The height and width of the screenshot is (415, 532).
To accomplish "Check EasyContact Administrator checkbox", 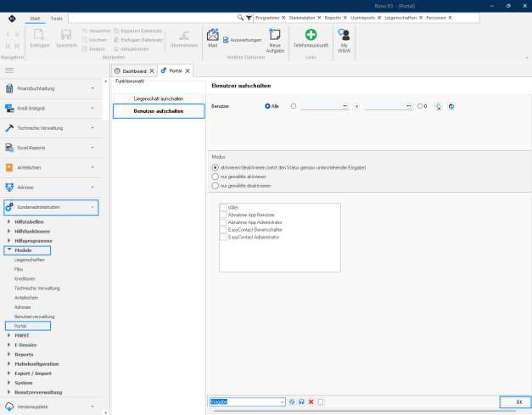I will [x=223, y=237].
